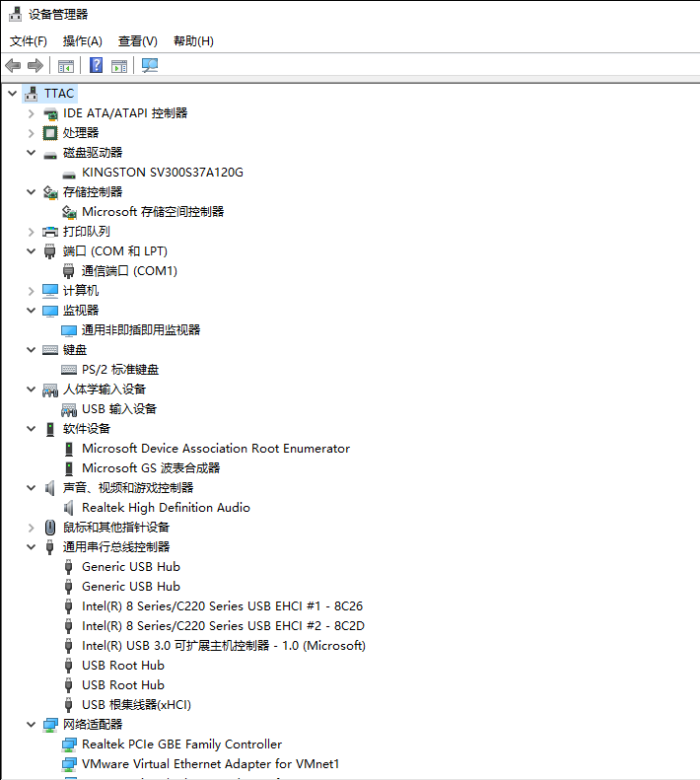The width and height of the screenshot is (700, 780).
Task: Click the port icon beside 通信端口 (COM1)
Action: pos(69,271)
